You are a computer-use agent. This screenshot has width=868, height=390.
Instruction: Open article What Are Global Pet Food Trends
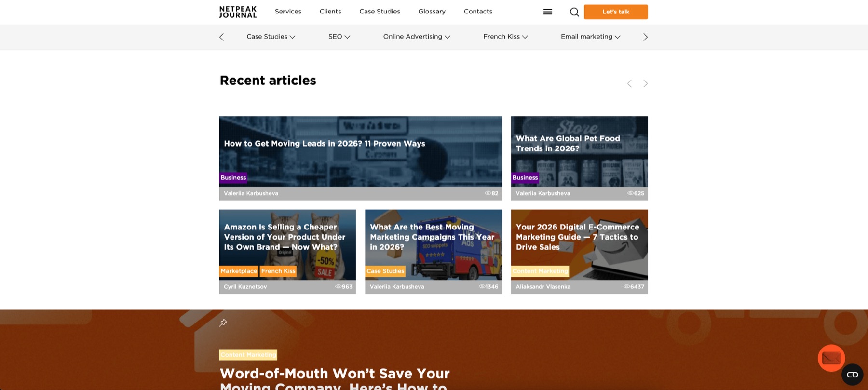click(568, 144)
